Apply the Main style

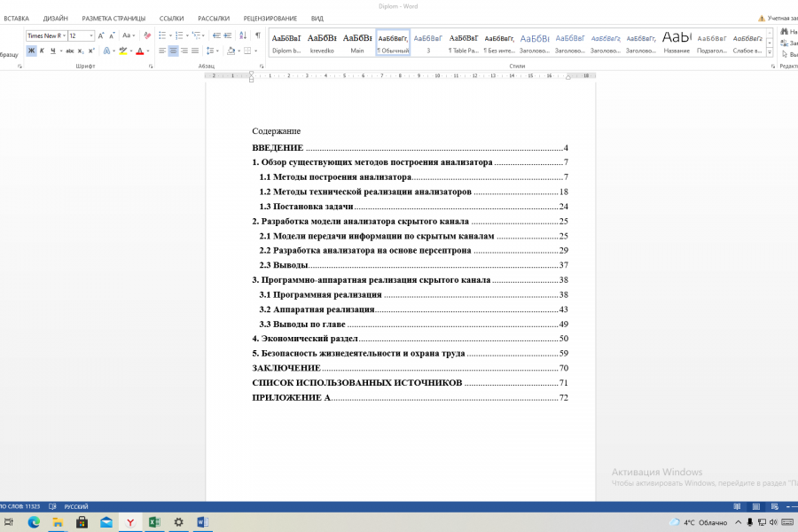[357, 43]
